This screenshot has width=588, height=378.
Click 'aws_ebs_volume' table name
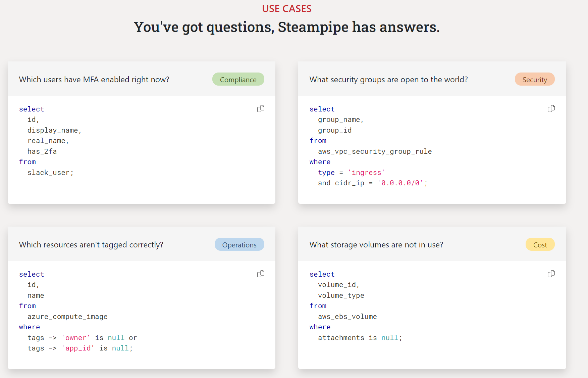coord(348,317)
